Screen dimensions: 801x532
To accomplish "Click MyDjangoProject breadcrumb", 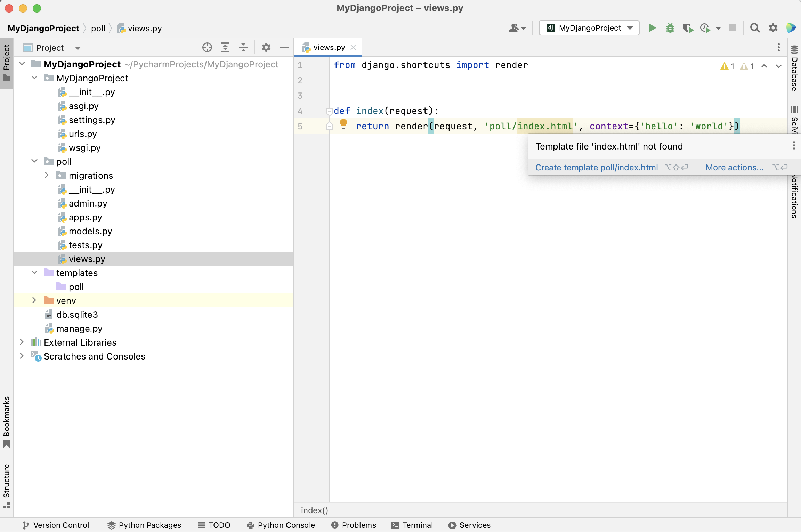I will (43, 29).
